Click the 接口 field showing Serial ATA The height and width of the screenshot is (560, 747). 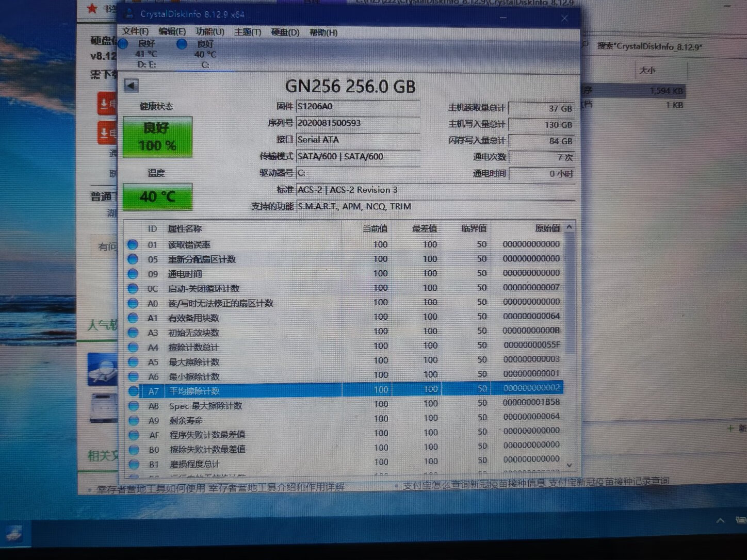click(x=358, y=140)
